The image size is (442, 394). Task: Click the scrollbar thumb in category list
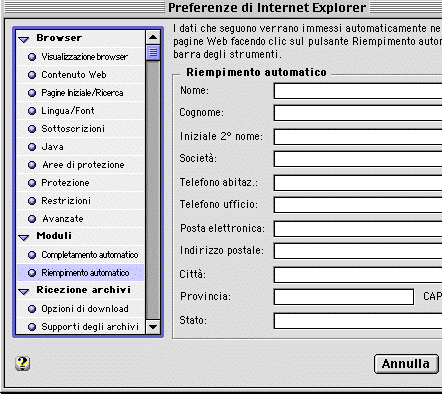153,53
